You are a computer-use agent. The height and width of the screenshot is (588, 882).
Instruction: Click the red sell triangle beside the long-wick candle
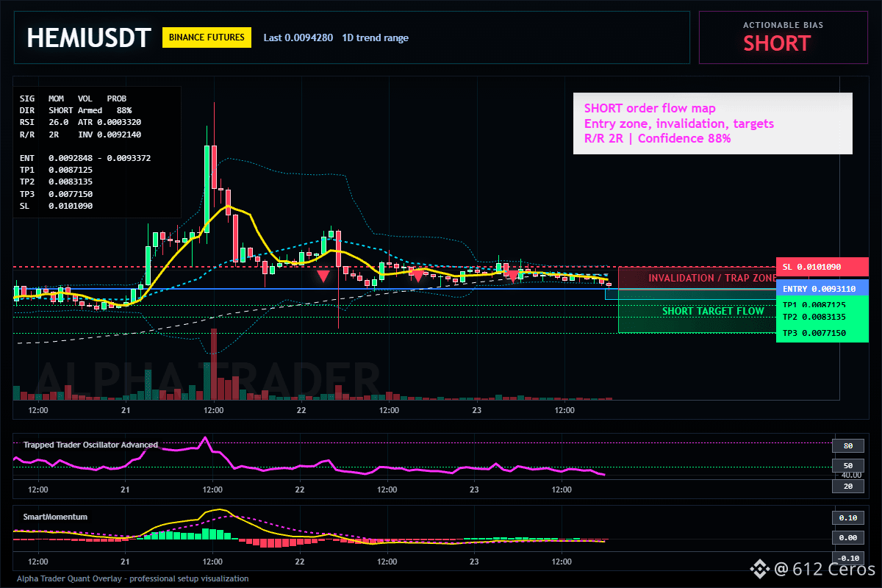(x=323, y=276)
